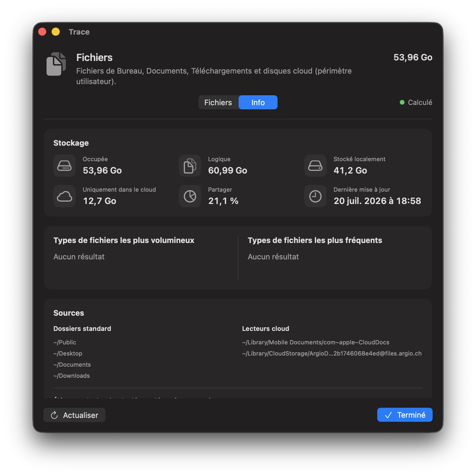This screenshot has height=476, width=476.
Task: Click the date 20 juil. 2026 à 18:58
Action: pos(378,201)
